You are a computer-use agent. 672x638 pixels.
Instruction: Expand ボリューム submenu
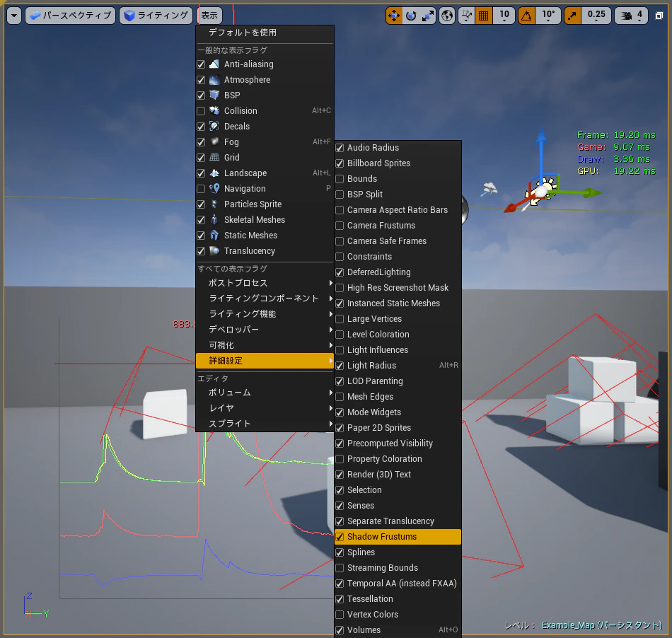tap(265, 393)
